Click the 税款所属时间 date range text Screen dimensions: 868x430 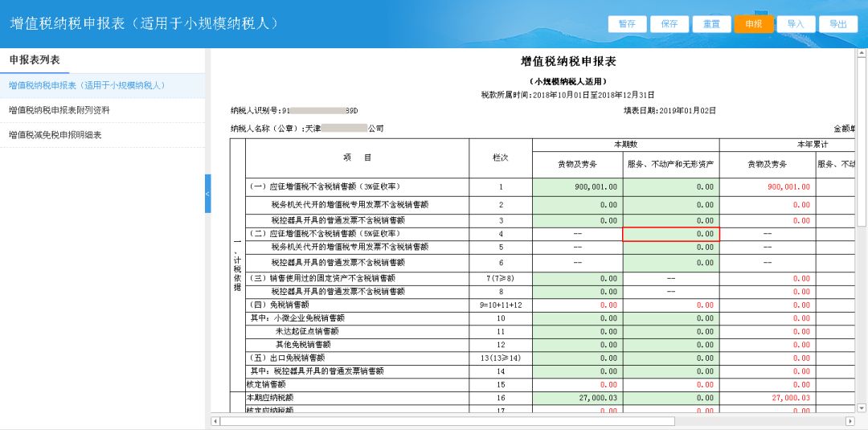point(568,95)
